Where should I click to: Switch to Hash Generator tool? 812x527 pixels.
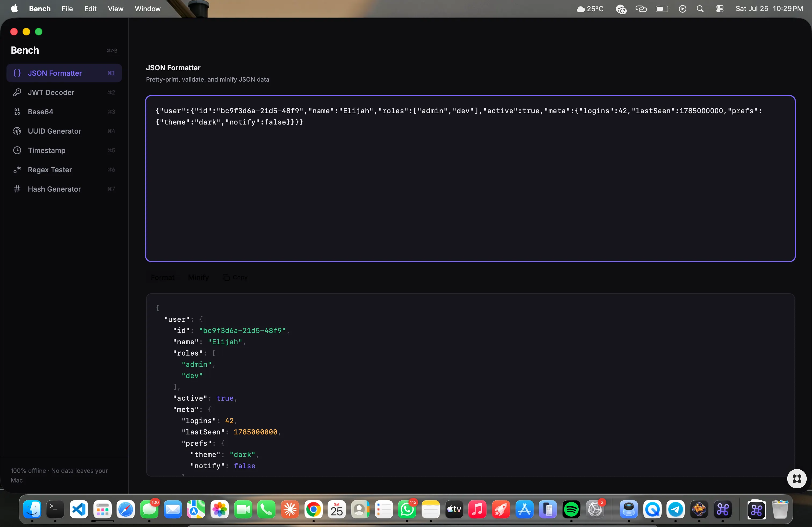click(x=64, y=189)
